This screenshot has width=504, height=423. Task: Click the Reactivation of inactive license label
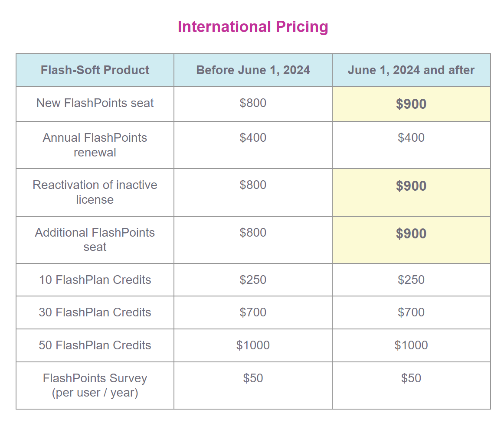point(95,192)
